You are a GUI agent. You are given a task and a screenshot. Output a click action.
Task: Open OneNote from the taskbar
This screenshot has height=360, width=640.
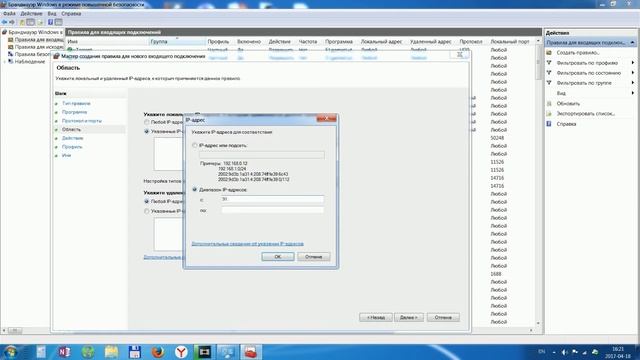tap(64, 352)
